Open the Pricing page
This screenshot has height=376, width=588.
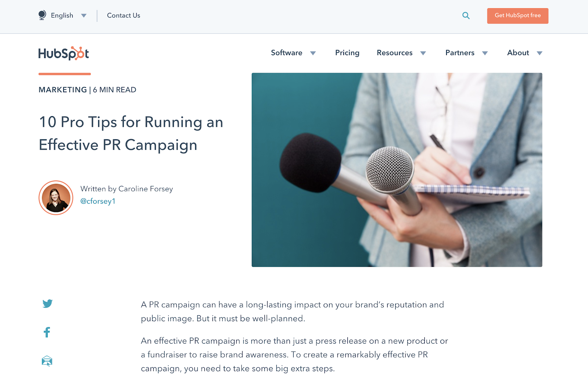coord(347,53)
